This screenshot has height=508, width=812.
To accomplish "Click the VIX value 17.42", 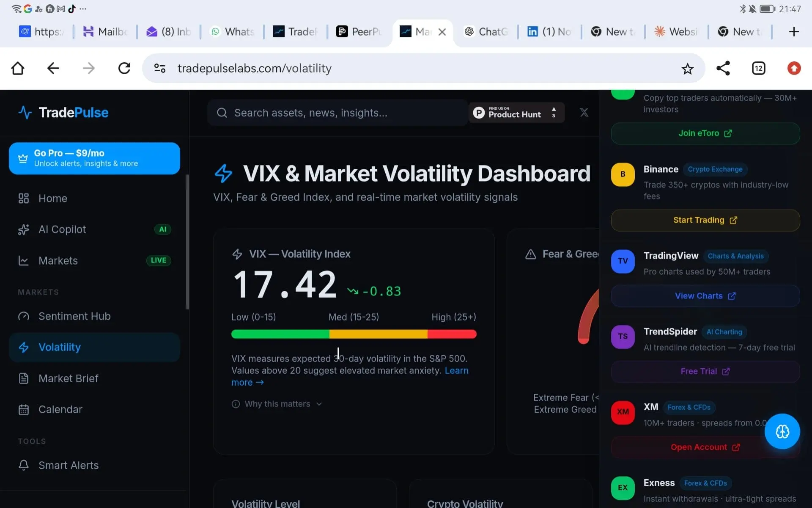I will tap(285, 284).
